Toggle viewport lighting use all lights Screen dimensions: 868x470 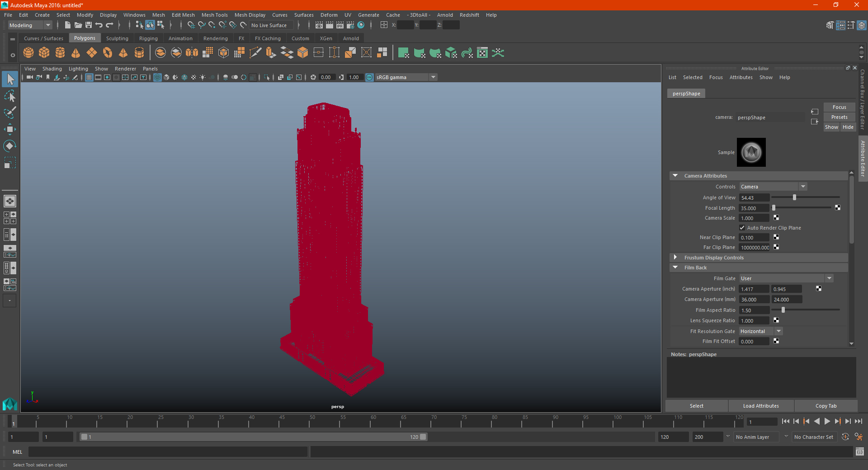[x=203, y=77]
